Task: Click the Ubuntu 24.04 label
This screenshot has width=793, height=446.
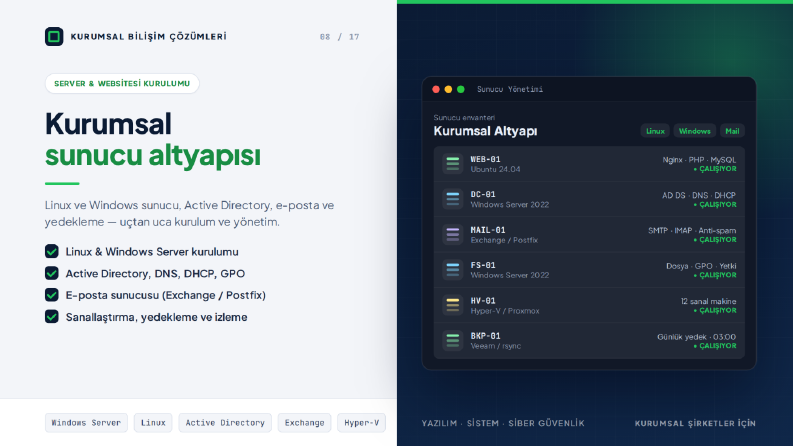Action: pyautogui.click(x=495, y=169)
